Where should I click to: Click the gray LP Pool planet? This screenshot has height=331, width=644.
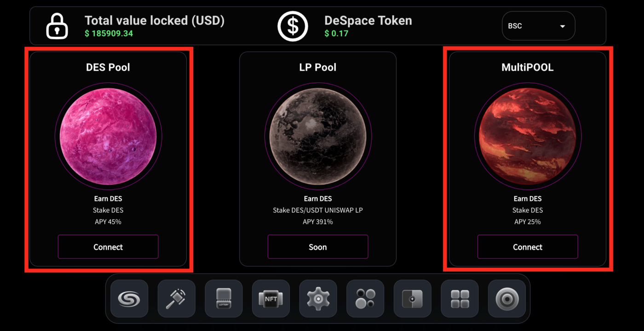(x=318, y=137)
